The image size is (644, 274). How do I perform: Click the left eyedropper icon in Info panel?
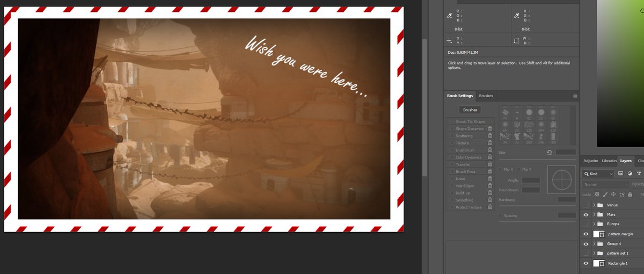pos(450,16)
